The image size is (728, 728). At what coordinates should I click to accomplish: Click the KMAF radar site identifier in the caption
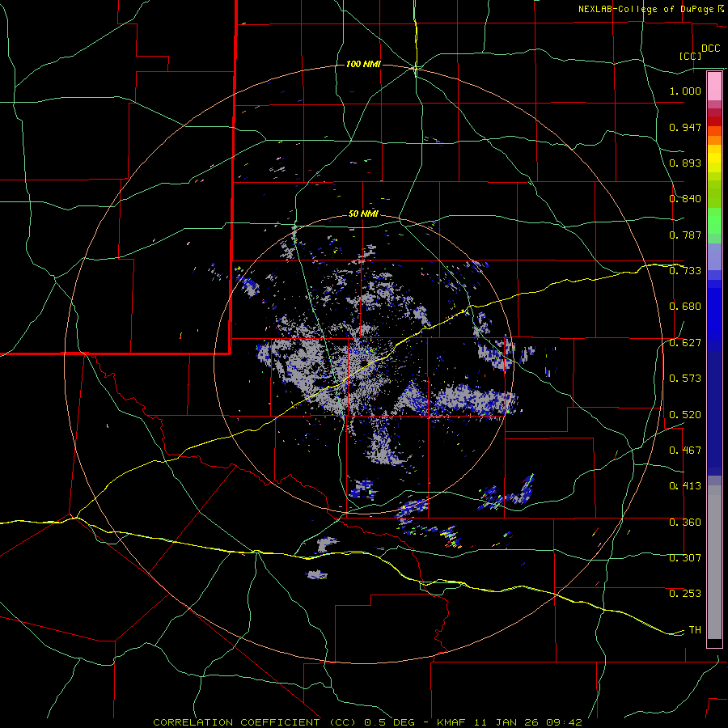tap(451, 722)
